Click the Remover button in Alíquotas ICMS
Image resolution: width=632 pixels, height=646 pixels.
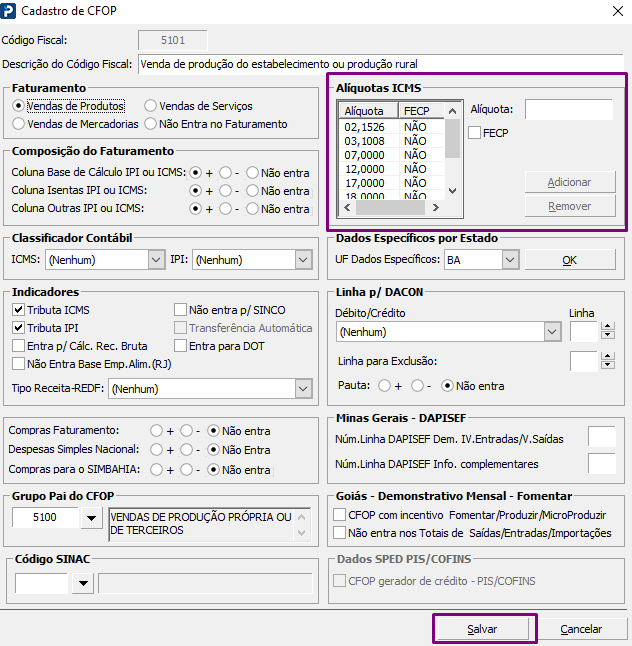tap(570, 206)
